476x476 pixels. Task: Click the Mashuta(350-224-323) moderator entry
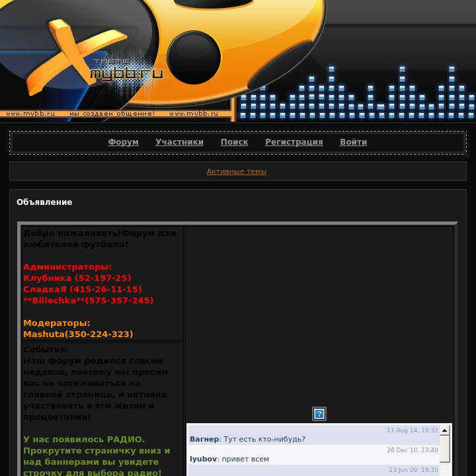click(78, 335)
